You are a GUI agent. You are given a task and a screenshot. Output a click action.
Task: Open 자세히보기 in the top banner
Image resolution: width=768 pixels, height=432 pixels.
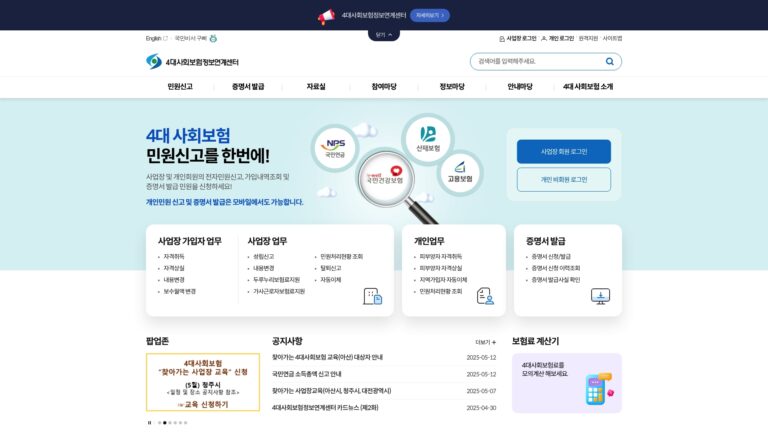pyautogui.click(x=430, y=15)
